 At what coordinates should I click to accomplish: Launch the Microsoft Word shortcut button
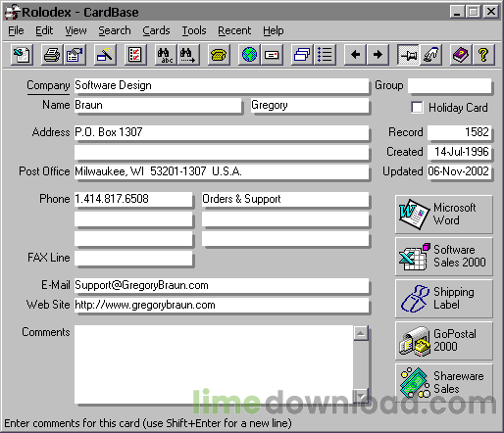(x=444, y=215)
